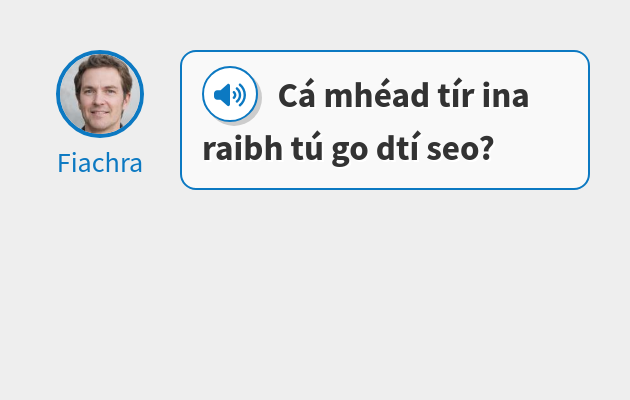The width and height of the screenshot is (630, 400).
Task: Open Fiachra's profile photo
Action: pyautogui.click(x=100, y=94)
